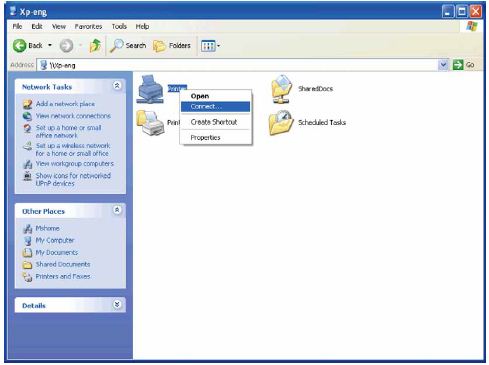Select the Printers and Faxes folder icon
The width and height of the screenshot is (489, 365).
click(150, 123)
